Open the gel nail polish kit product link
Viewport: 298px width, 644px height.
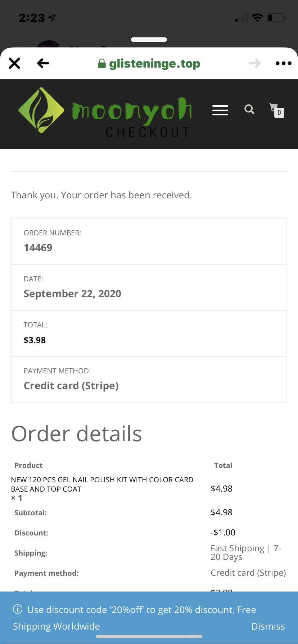pos(102,484)
